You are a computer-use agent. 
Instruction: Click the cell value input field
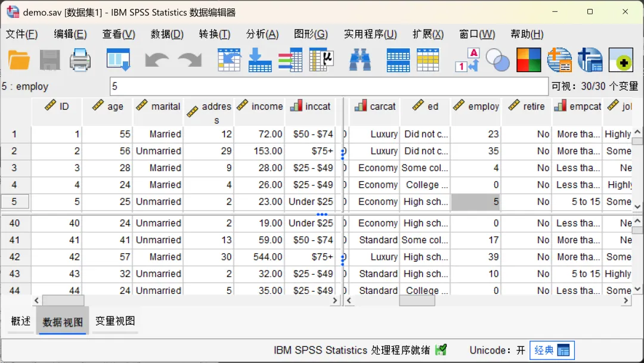(329, 86)
